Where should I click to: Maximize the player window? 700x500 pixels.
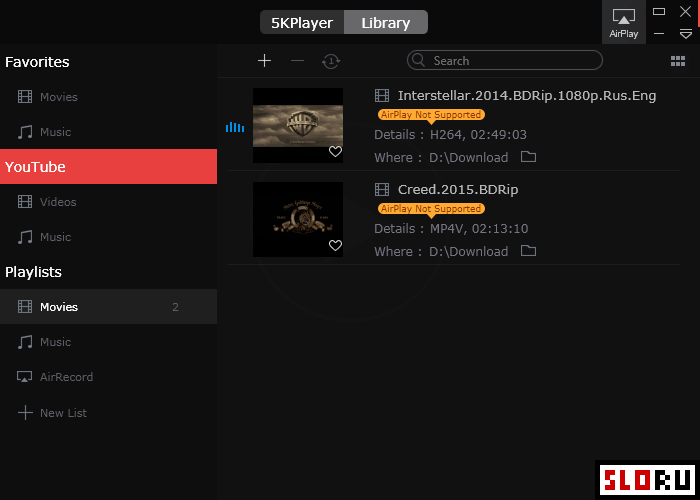point(659,12)
